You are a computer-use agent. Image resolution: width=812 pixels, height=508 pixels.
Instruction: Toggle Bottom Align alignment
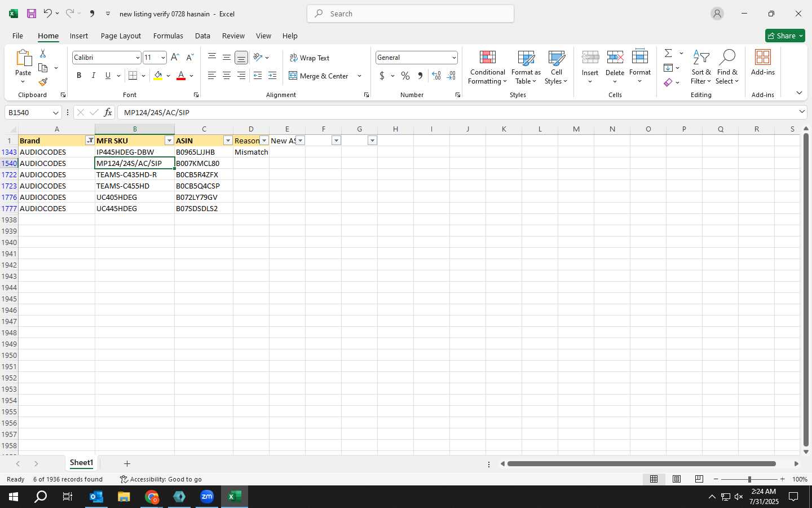(x=241, y=58)
